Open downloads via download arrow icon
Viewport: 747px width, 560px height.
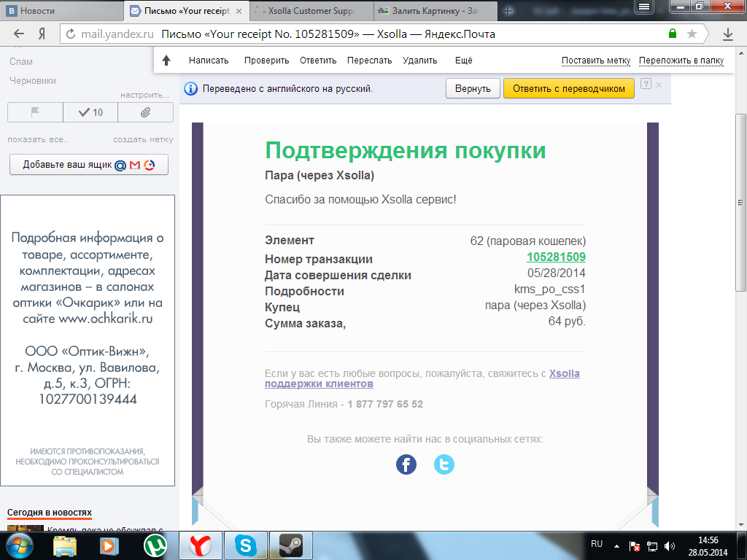pos(727,34)
